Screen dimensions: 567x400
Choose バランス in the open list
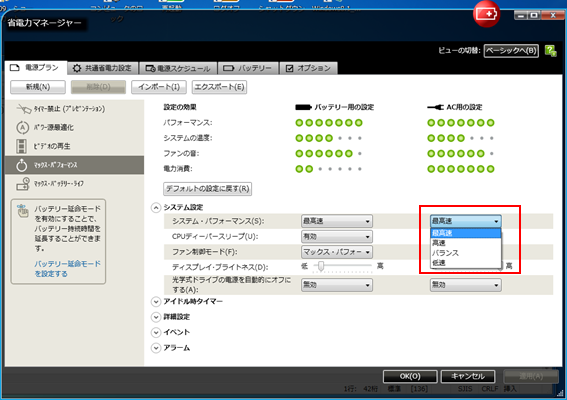pos(466,253)
